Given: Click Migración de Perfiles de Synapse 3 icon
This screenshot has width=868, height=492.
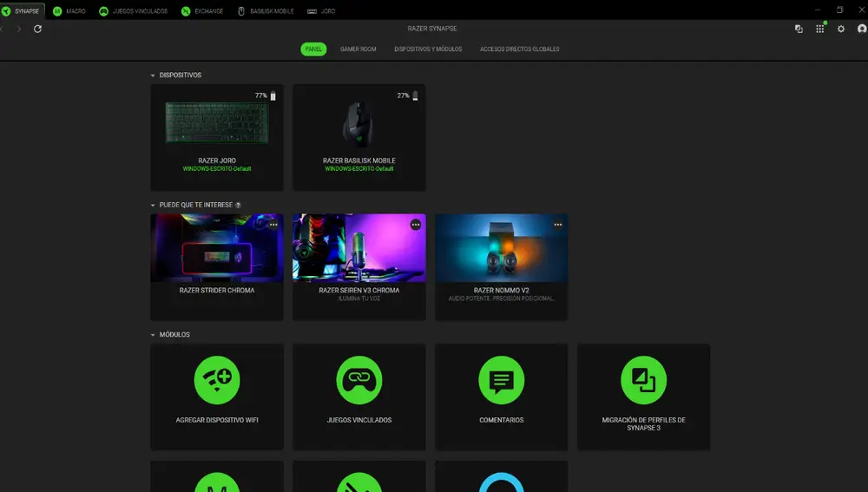Looking at the screenshot, I should 644,380.
